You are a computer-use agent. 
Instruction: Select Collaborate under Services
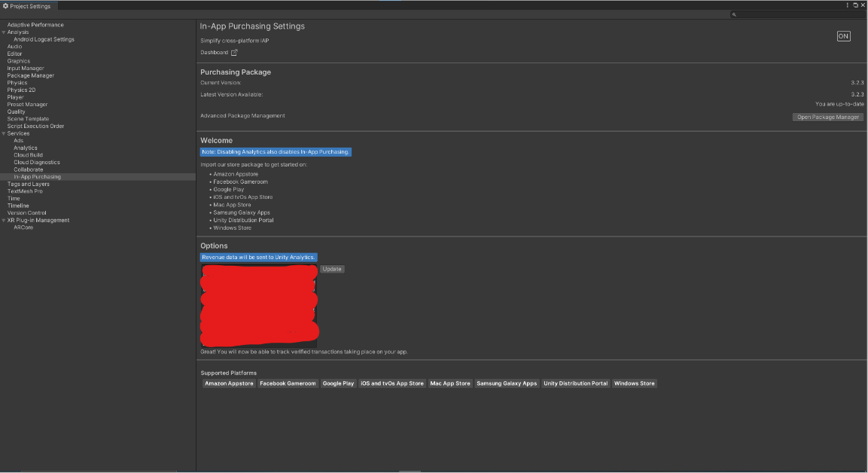click(x=29, y=169)
